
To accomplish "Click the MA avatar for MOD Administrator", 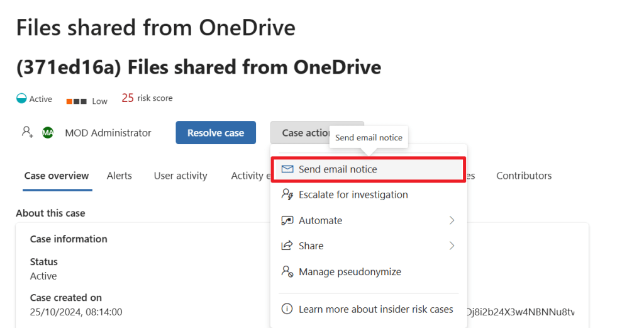I will tap(48, 133).
